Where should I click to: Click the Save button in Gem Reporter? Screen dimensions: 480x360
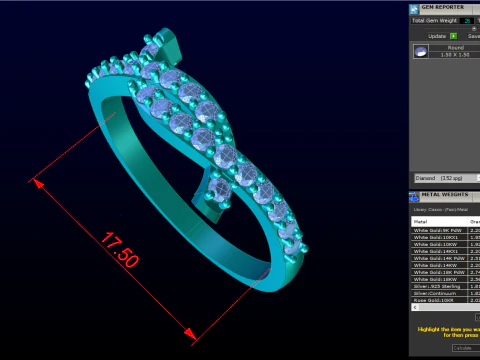(x=474, y=36)
